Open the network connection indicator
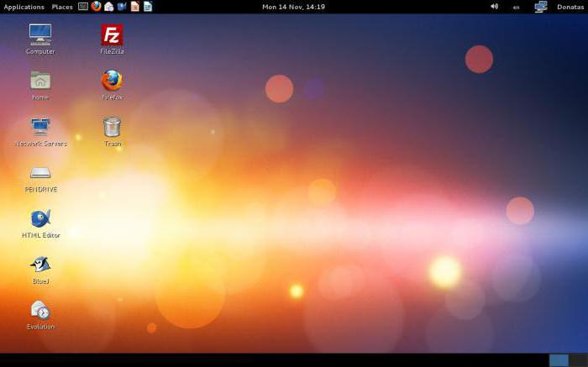 pyautogui.click(x=540, y=7)
